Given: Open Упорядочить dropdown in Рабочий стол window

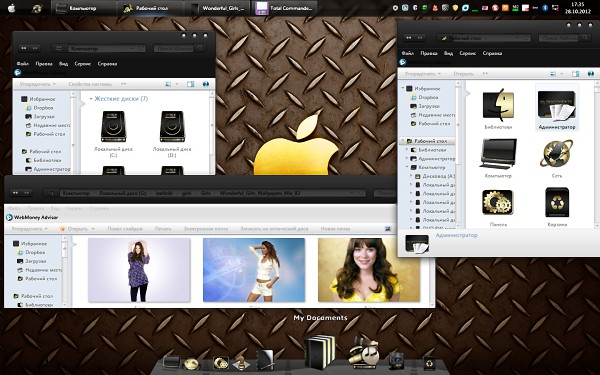Looking at the screenshot, I should (422, 73).
